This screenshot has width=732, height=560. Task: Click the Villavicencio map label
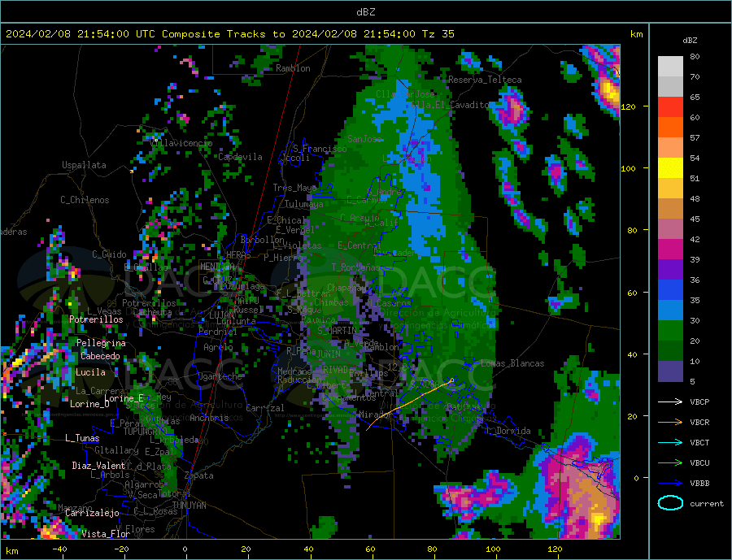181,143
